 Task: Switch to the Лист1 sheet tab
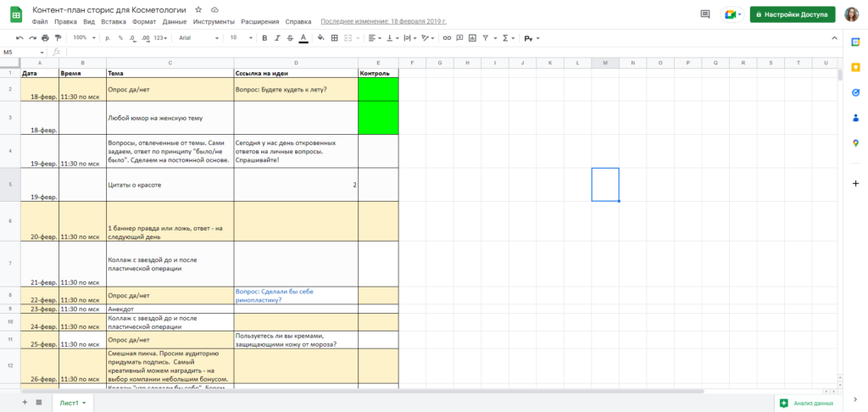(x=72, y=403)
